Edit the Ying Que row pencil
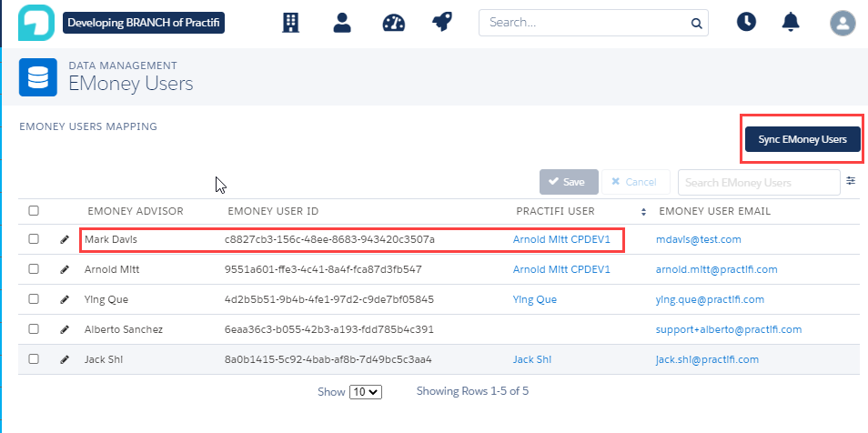 (x=65, y=299)
